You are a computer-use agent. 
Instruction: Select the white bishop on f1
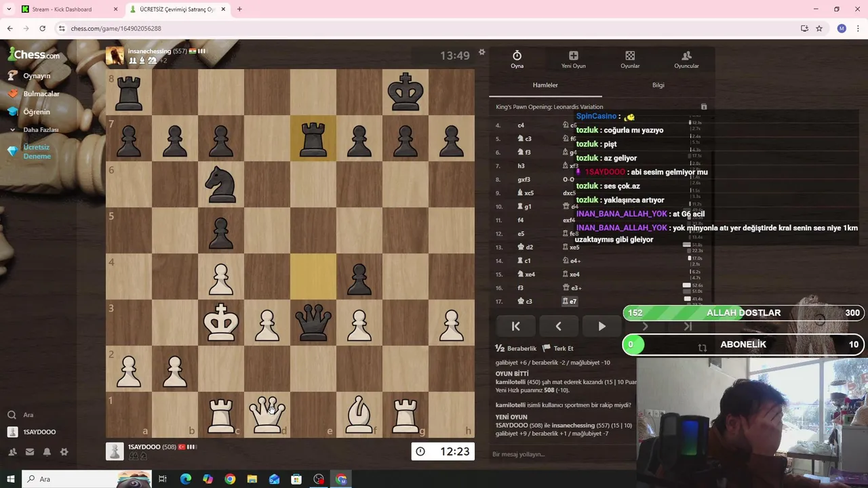click(x=359, y=415)
